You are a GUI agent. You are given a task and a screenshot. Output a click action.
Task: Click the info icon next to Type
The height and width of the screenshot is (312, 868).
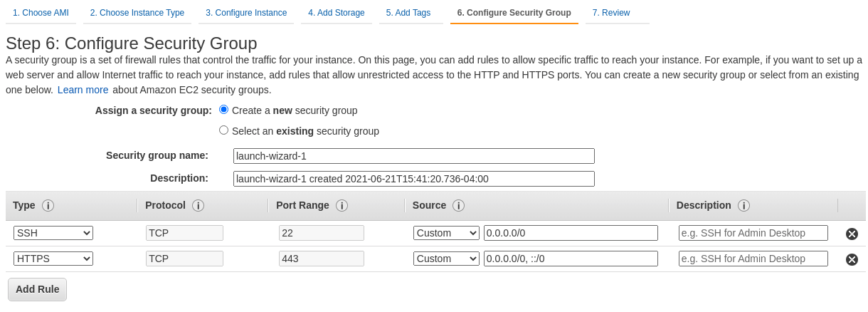click(48, 206)
